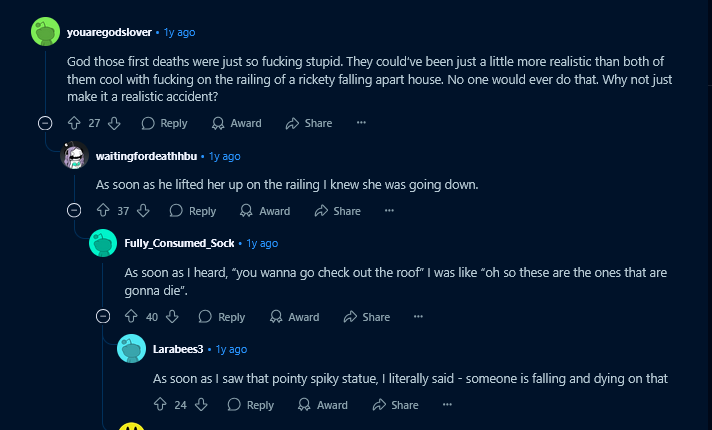Screen dimensions: 712x430
Task: Open the youaregodslover user profile link
Action: [x=109, y=32]
